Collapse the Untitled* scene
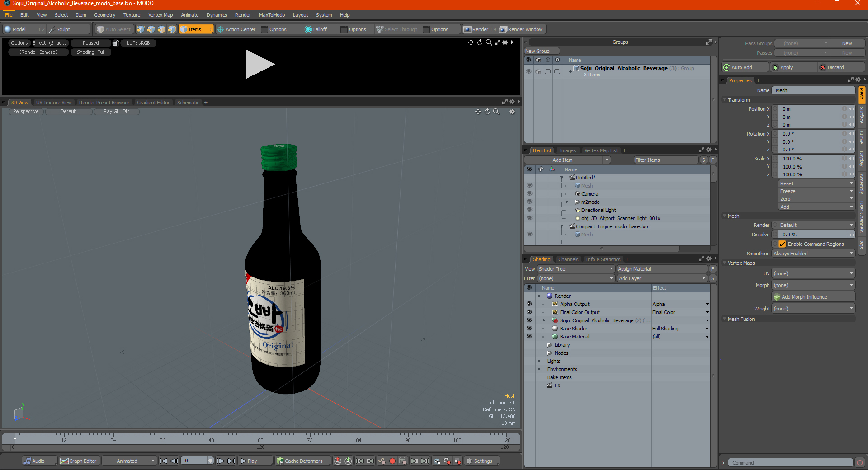Image resolution: width=868 pixels, height=470 pixels. click(x=562, y=178)
